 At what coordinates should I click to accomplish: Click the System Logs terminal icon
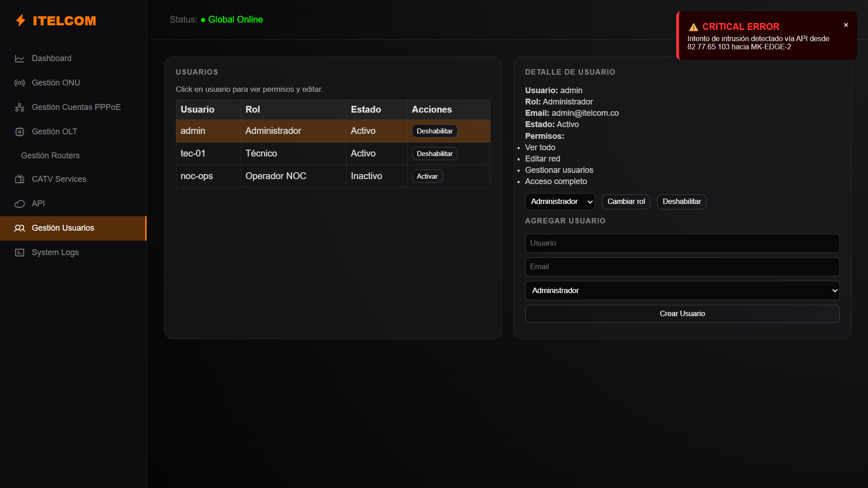[x=19, y=252]
